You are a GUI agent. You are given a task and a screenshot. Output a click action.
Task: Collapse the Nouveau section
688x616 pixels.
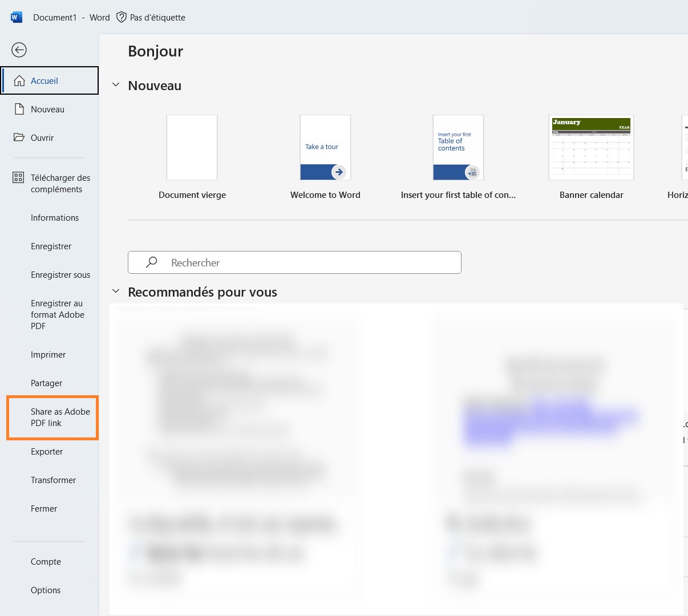click(x=116, y=84)
